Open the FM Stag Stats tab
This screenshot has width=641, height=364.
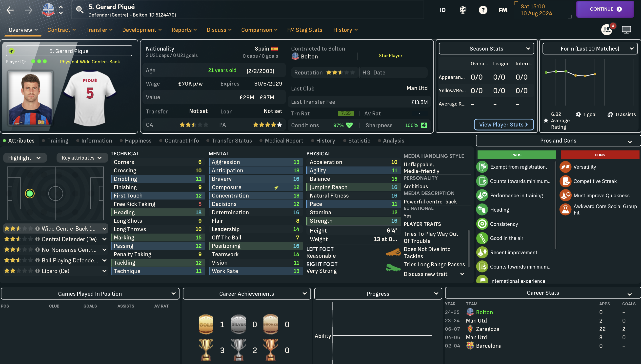[x=305, y=30]
